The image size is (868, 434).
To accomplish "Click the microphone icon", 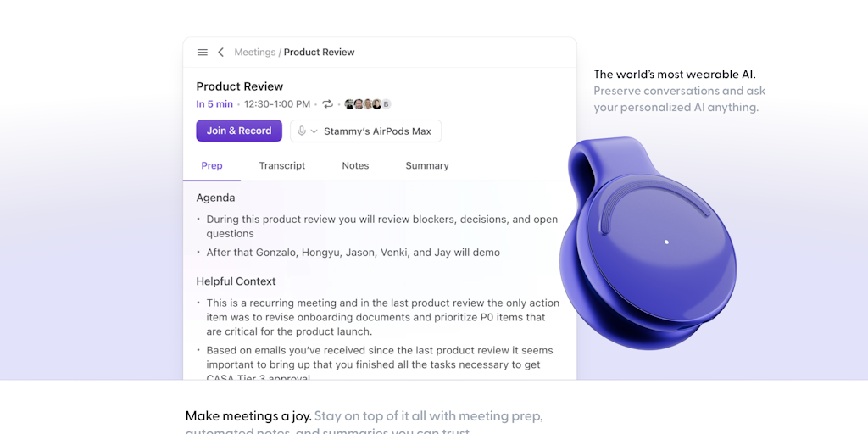I will [x=302, y=131].
